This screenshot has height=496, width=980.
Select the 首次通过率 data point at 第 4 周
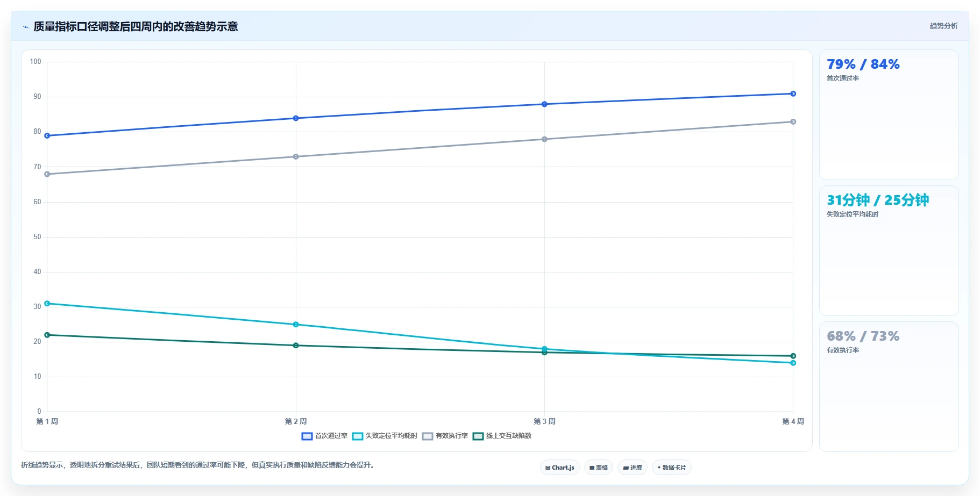coord(793,94)
